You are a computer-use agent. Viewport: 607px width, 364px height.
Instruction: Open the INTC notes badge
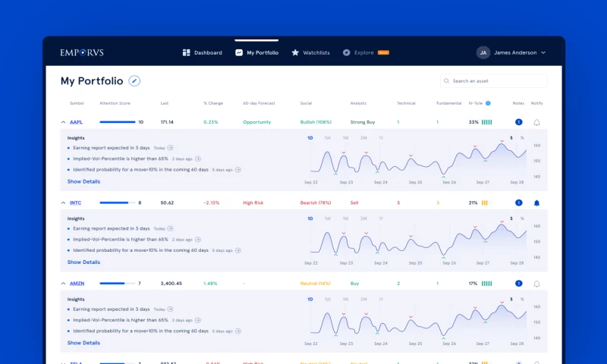coord(519,203)
